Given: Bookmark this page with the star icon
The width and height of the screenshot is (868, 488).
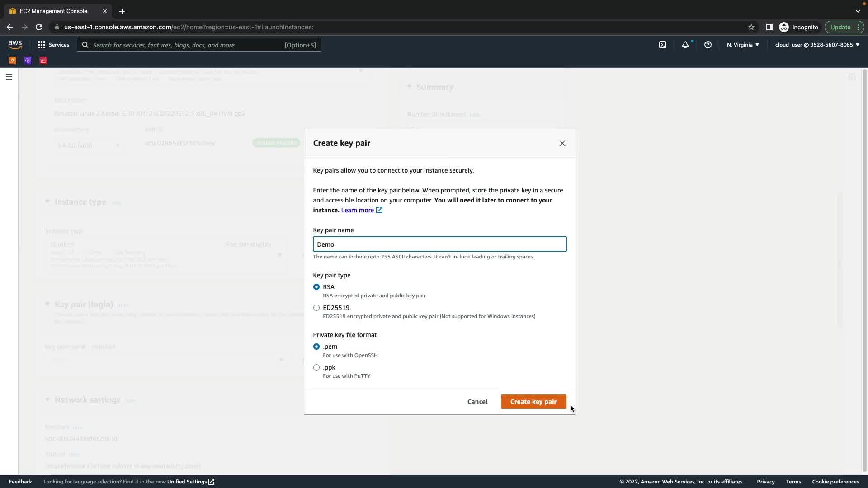Looking at the screenshot, I should pyautogui.click(x=751, y=27).
